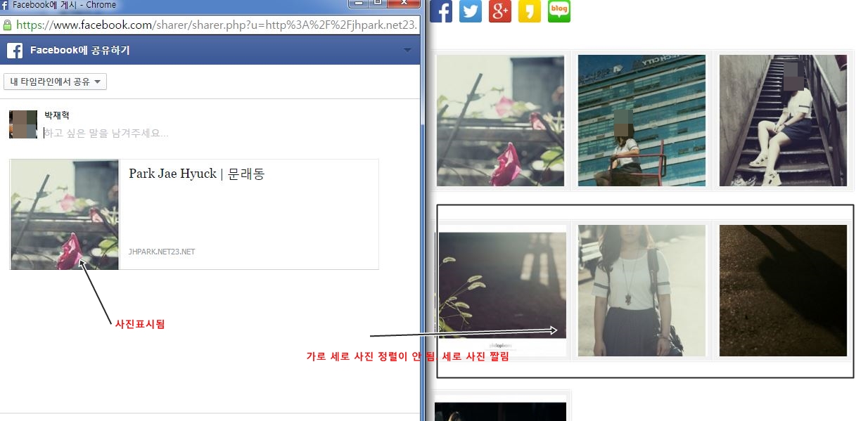The image size is (868, 421).
Task: Select the photo of woman before teal building
Action: coord(642,120)
